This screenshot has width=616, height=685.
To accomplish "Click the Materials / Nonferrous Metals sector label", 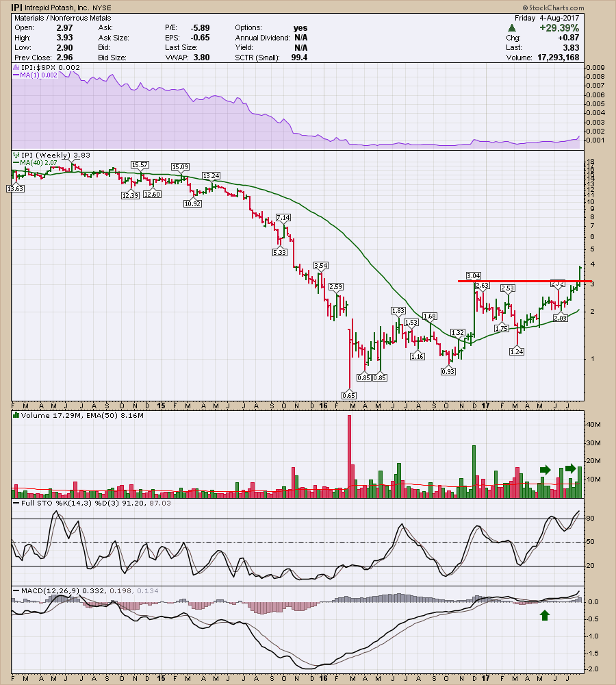I will (x=62, y=18).
